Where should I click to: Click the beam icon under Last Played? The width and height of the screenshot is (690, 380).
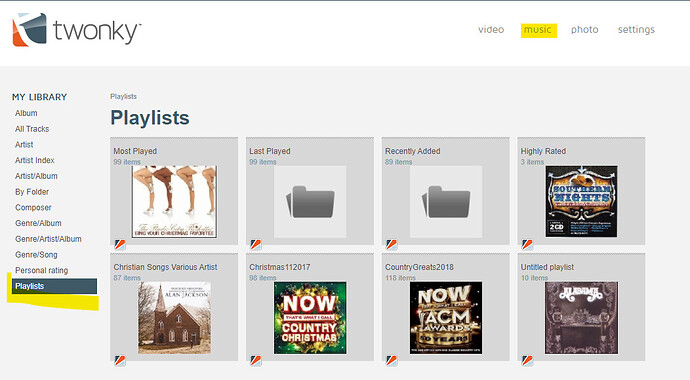coord(256,245)
